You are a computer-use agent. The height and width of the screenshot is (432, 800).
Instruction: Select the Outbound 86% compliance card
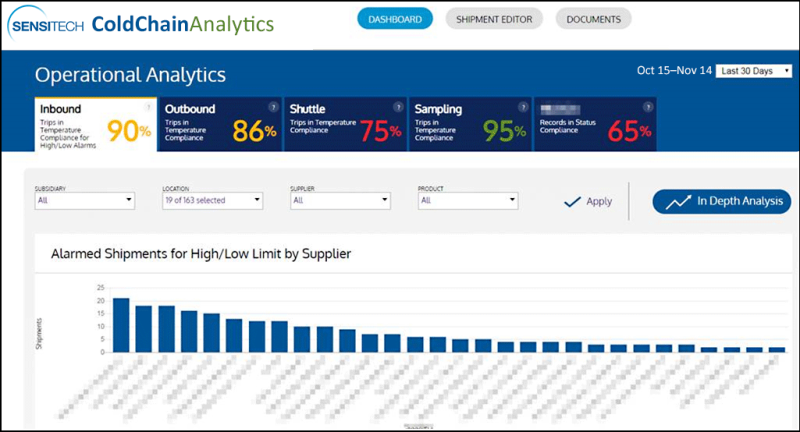[220, 124]
